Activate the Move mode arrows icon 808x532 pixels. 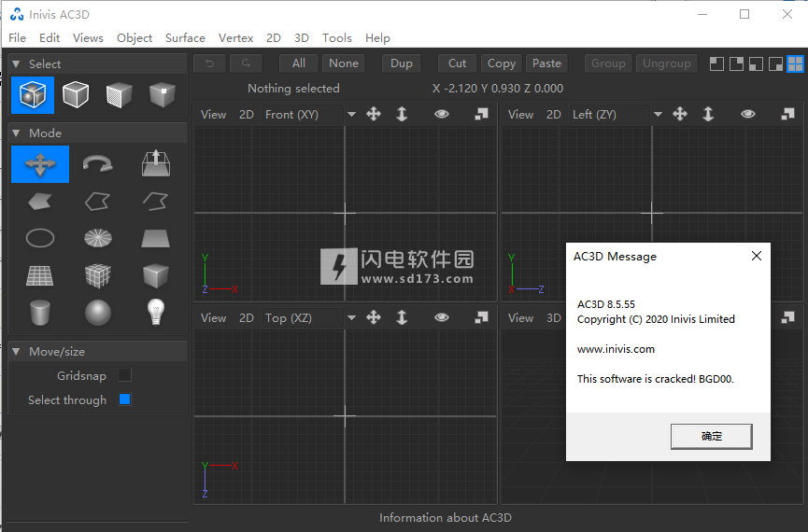(40, 164)
